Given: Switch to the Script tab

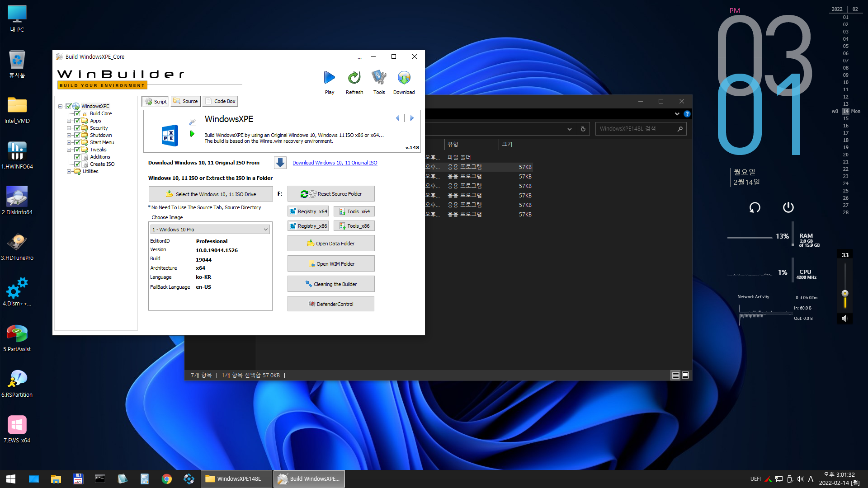Looking at the screenshot, I should [x=156, y=102].
